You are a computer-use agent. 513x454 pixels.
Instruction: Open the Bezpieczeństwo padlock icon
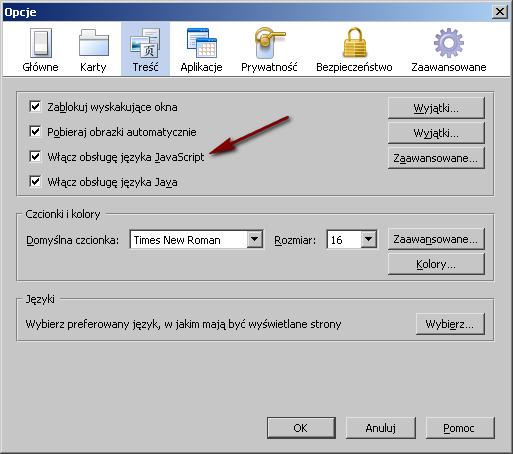point(355,42)
